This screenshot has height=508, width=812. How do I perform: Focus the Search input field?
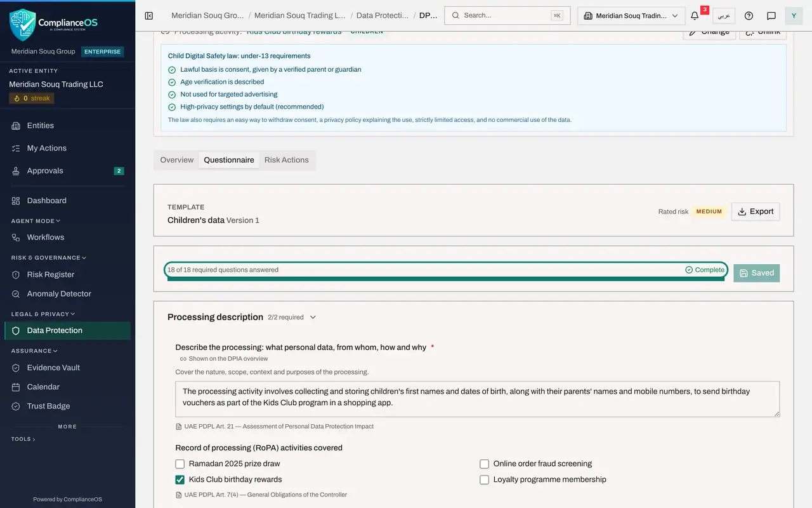click(507, 15)
